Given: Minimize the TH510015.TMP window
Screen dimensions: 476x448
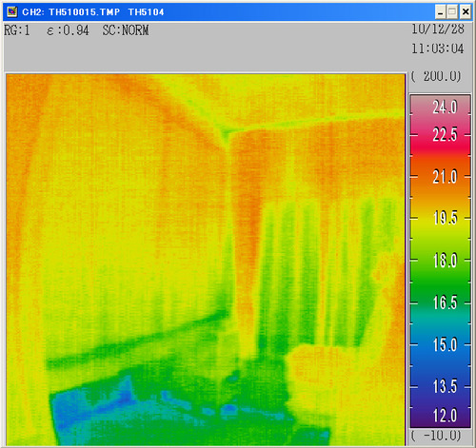Looking at the screenshot, I should click(440, 12).
